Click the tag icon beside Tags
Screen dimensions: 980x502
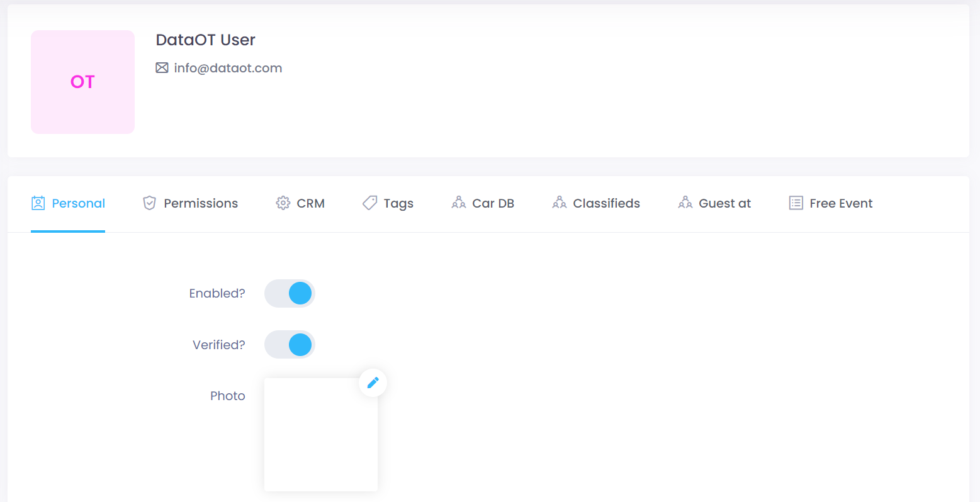click(369, 203)
